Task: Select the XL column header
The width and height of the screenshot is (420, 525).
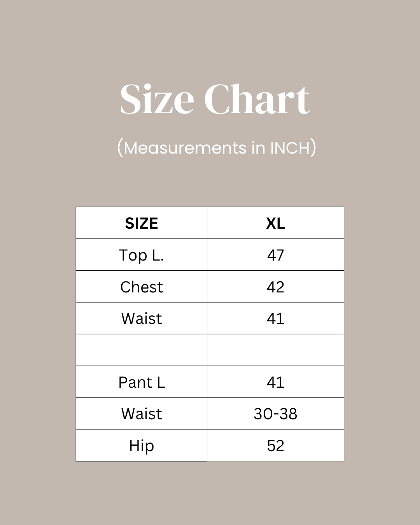Action: tap(276, 223)
